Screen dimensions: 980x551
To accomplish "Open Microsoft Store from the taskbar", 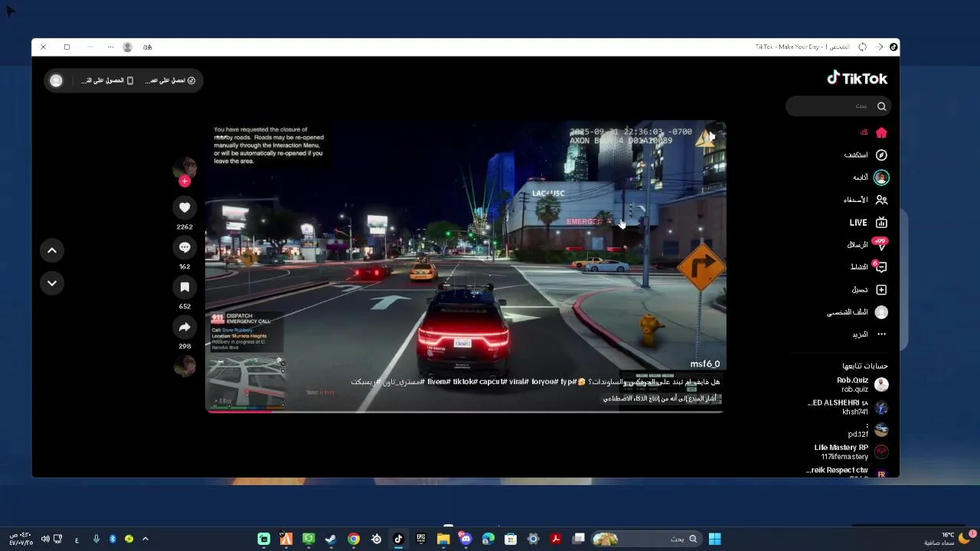I will 511,539.
